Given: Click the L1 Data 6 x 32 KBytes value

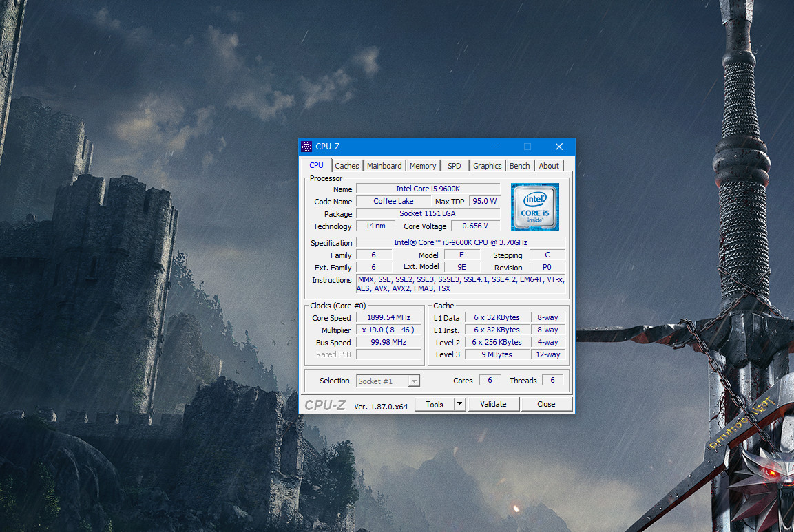Looking at the screenshot, I should tap(497, 317).
